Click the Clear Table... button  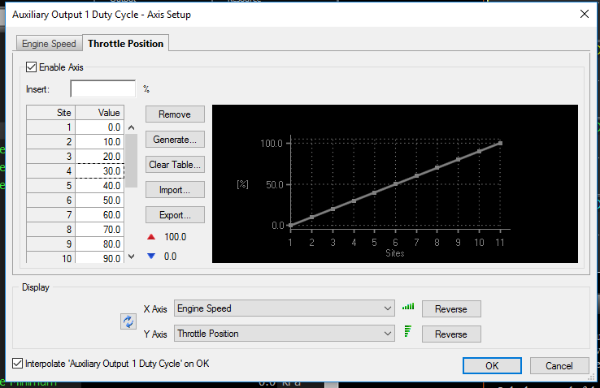(175, 165)
